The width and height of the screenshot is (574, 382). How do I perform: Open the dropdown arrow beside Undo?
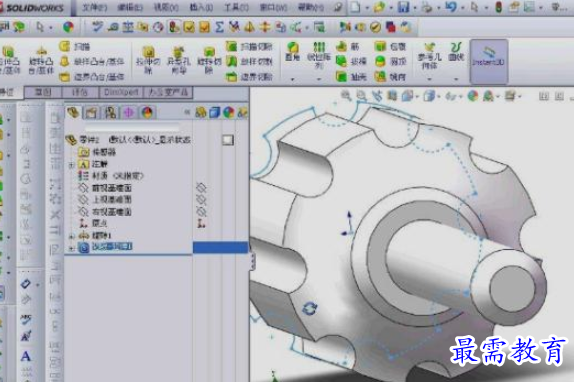tap(463, 8)
